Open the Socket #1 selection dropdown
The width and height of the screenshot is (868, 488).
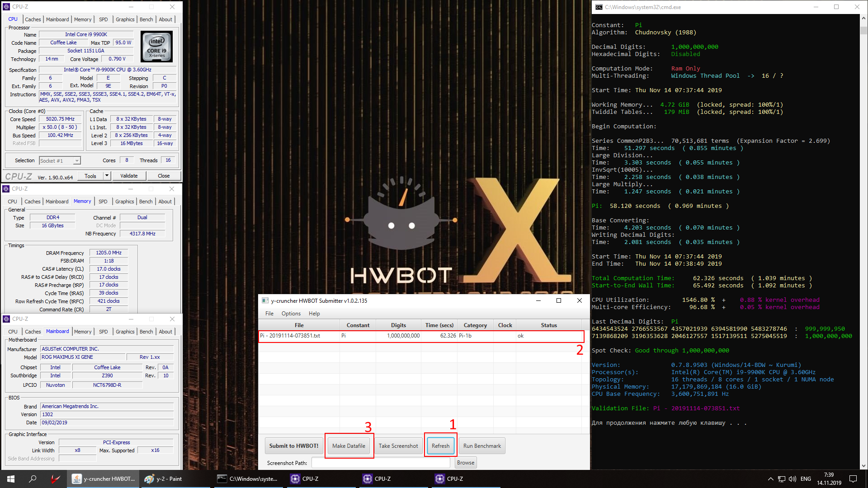click(x=60, y=161)
